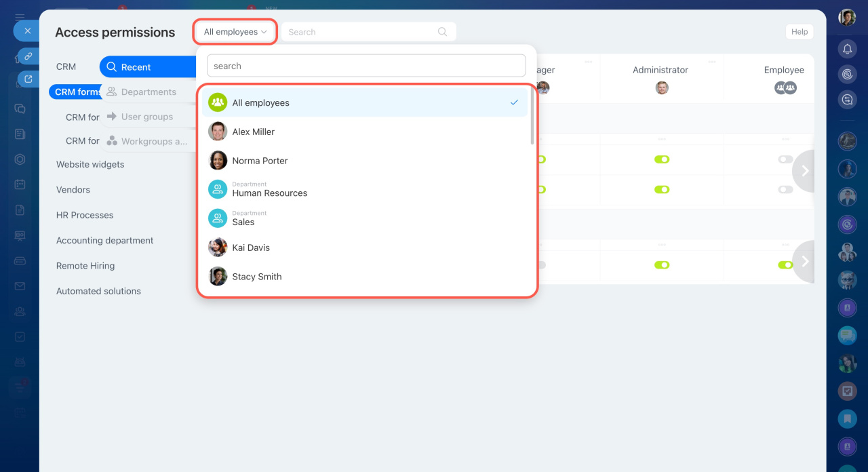Click the green All employees group icon
The image size is (868, 472).
click(x=218, y=102)
